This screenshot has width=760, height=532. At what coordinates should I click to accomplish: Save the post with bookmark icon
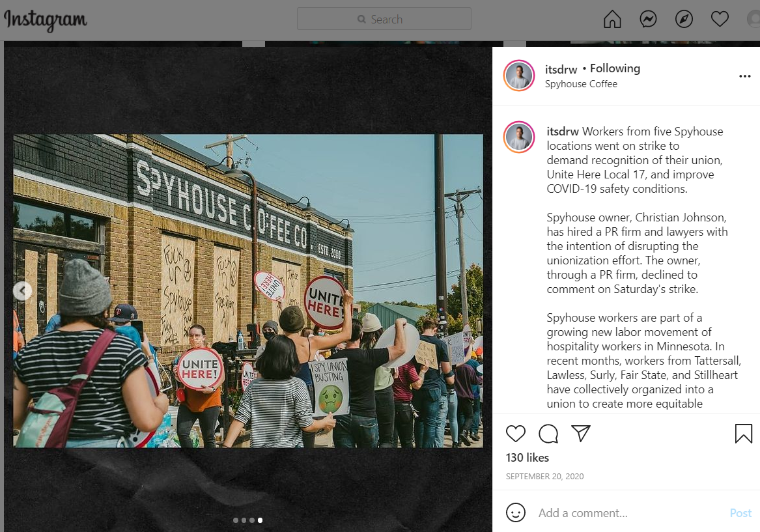click(x=744, y=434)
